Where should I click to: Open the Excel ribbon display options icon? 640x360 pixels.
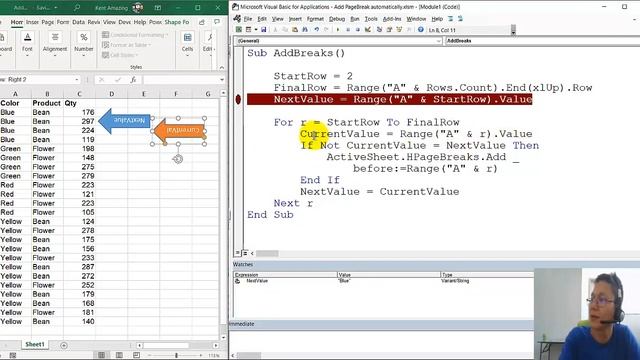158,8
